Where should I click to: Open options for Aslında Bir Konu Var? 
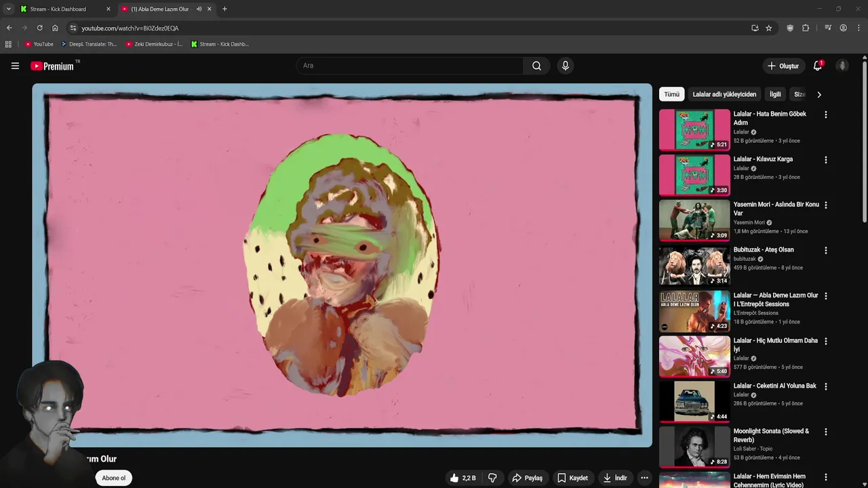[825, 205]
